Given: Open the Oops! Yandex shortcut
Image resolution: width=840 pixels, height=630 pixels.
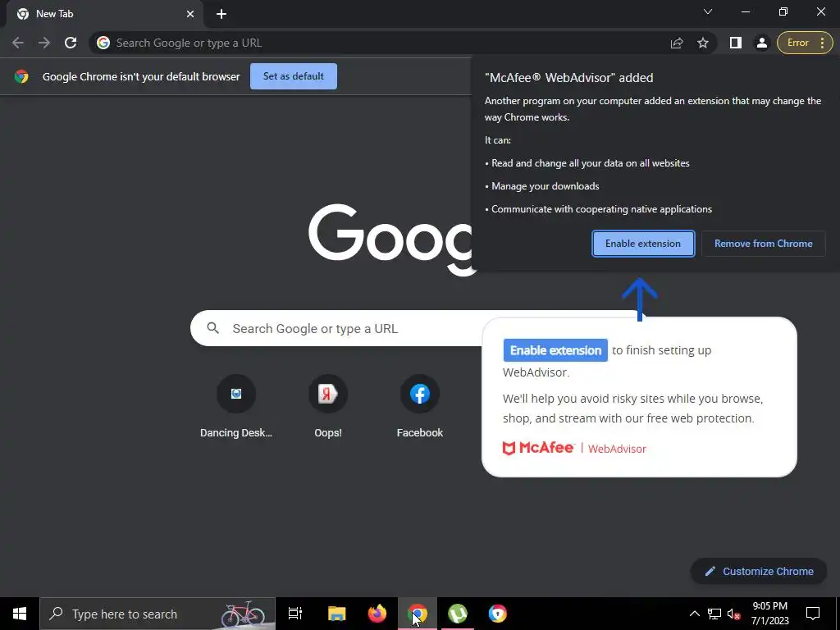Looking at the screenshot, I should coord(328,406).
